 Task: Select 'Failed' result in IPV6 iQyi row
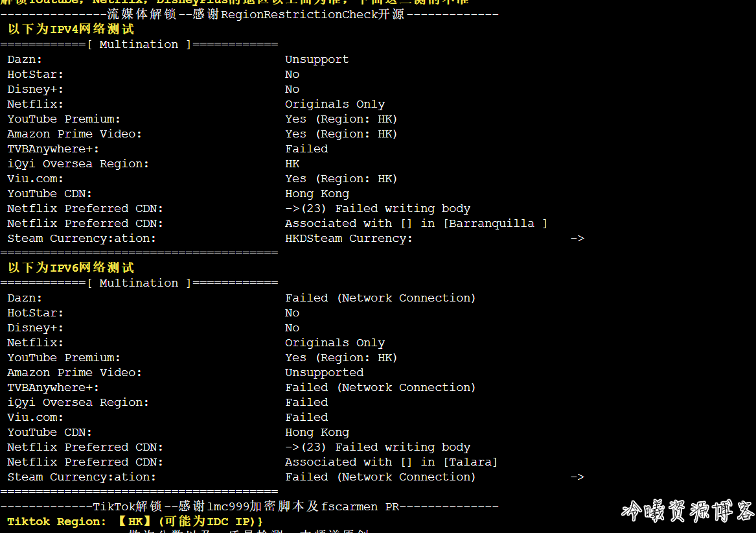click(x=306, y=403)
